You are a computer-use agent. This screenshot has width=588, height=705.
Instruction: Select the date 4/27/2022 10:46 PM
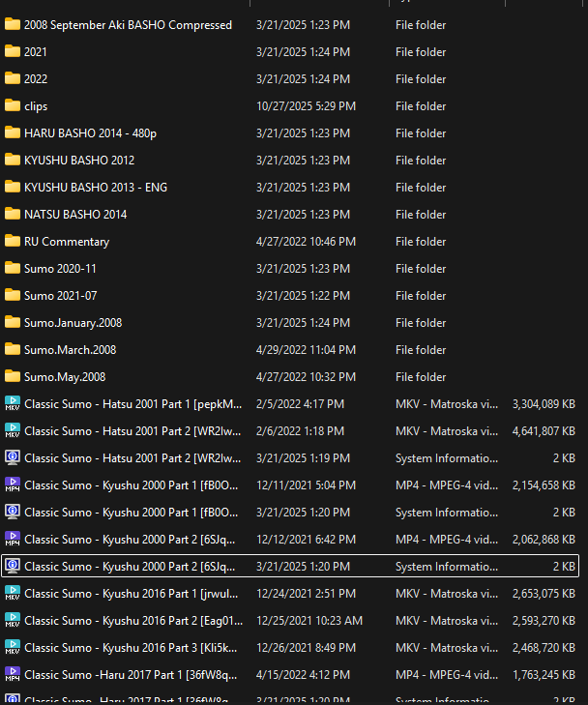pos(307,242)
